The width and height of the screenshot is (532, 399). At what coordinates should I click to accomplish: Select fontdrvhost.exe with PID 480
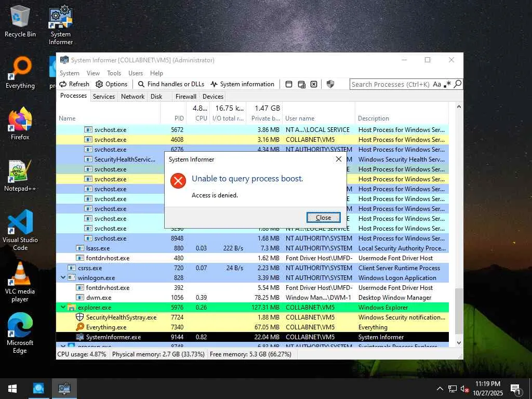[x=252, y=258]
